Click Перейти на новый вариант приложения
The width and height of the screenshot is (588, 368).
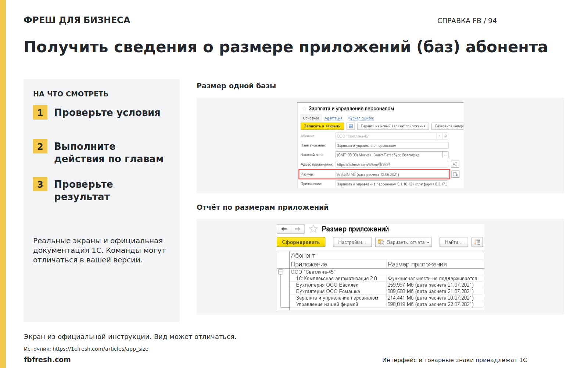click(x=393, y=126)
